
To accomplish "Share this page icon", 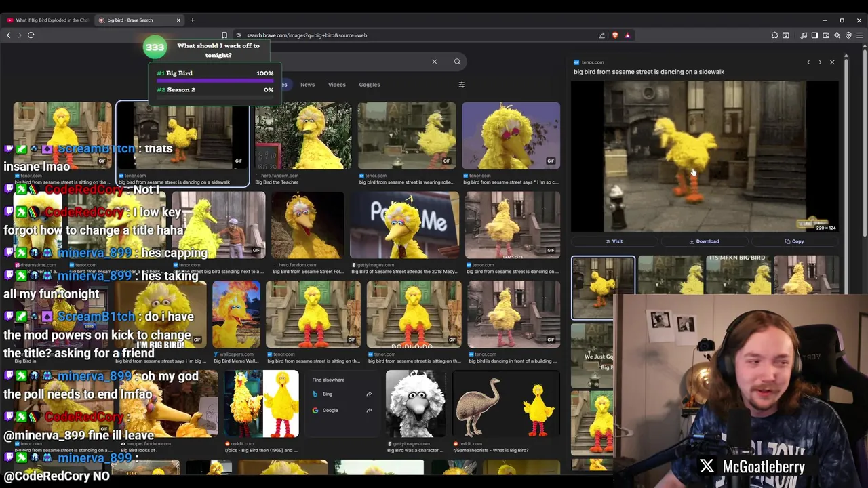I will pos(601,35).
